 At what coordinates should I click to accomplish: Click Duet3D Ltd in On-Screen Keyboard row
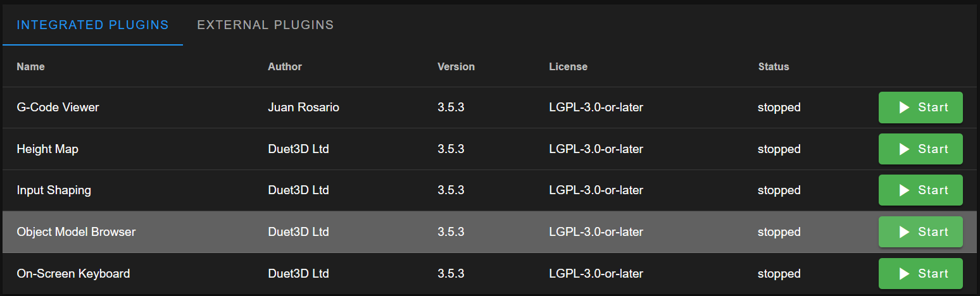[x=298, y=274]
